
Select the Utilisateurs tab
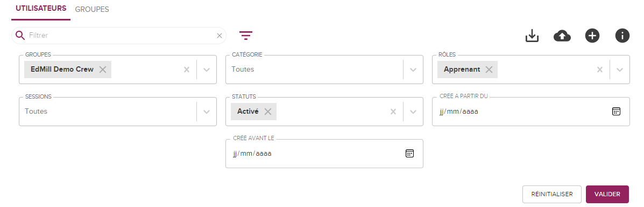(41, 9)
